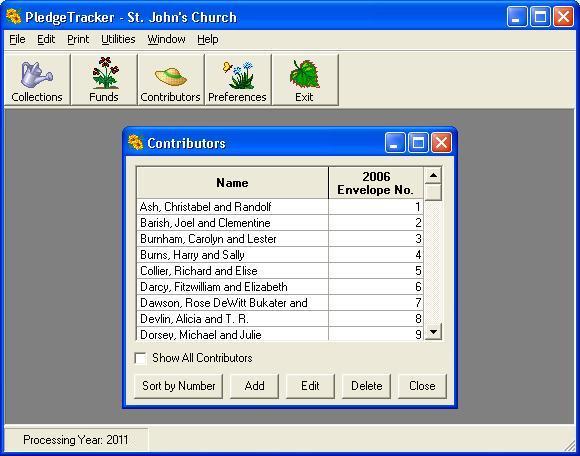The height and width of the screenshot is (456, 580).
Task: Open the File menu
Action: (x=17, y=39)
